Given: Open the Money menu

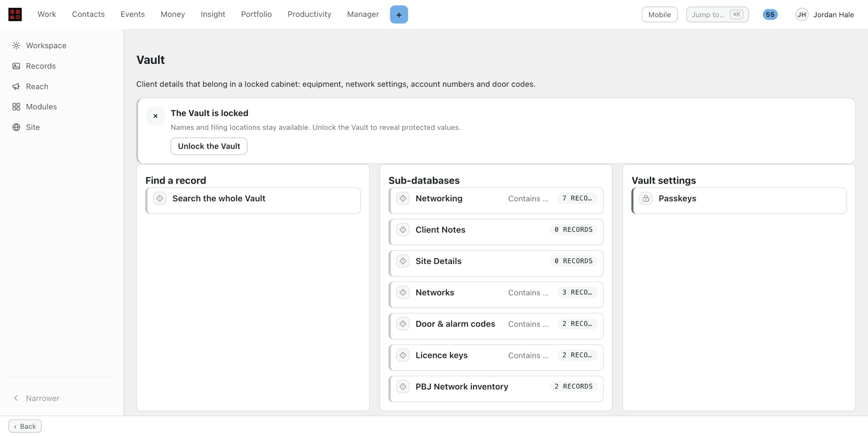Looking at the screenshot, I should pos(173,14).
